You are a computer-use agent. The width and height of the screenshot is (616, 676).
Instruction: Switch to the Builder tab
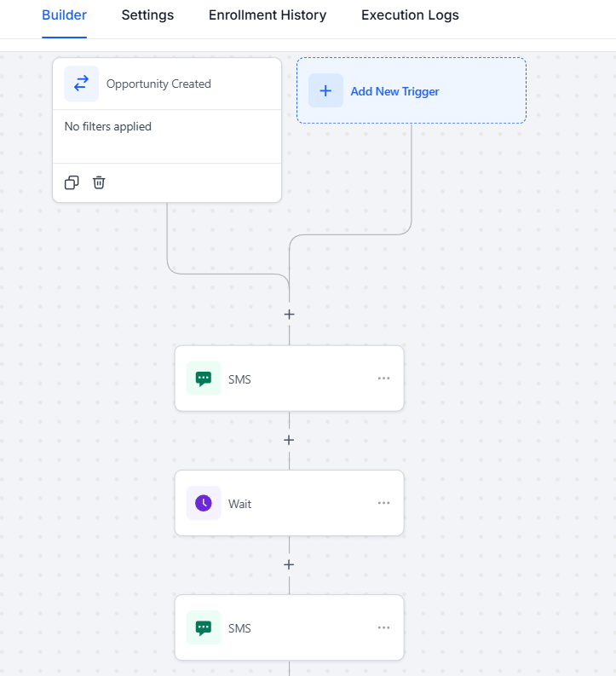pyautogui.click(x=64, y=15)
